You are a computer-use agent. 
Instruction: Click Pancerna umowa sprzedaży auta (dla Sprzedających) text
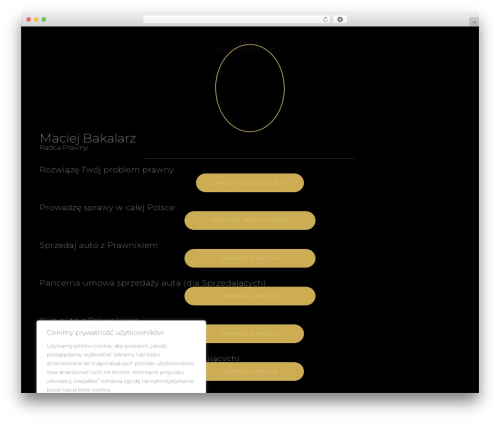tap(153, 283)
